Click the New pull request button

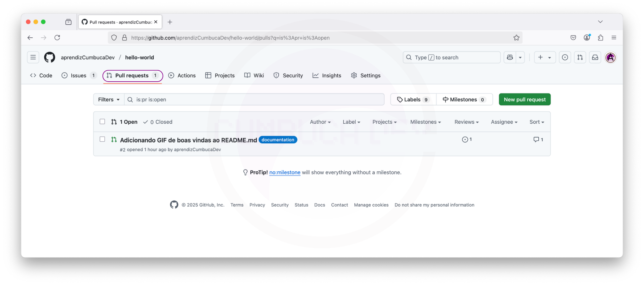pos(525,100)
